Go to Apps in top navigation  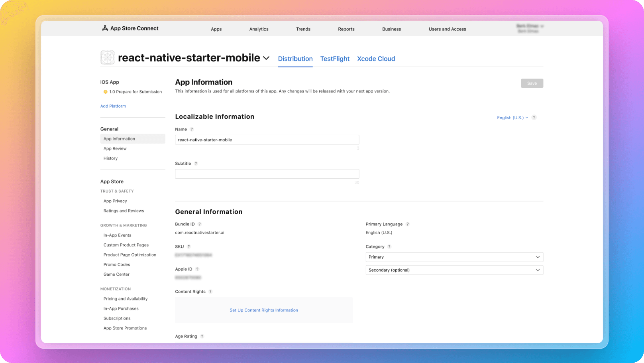[x=216, y=29]
